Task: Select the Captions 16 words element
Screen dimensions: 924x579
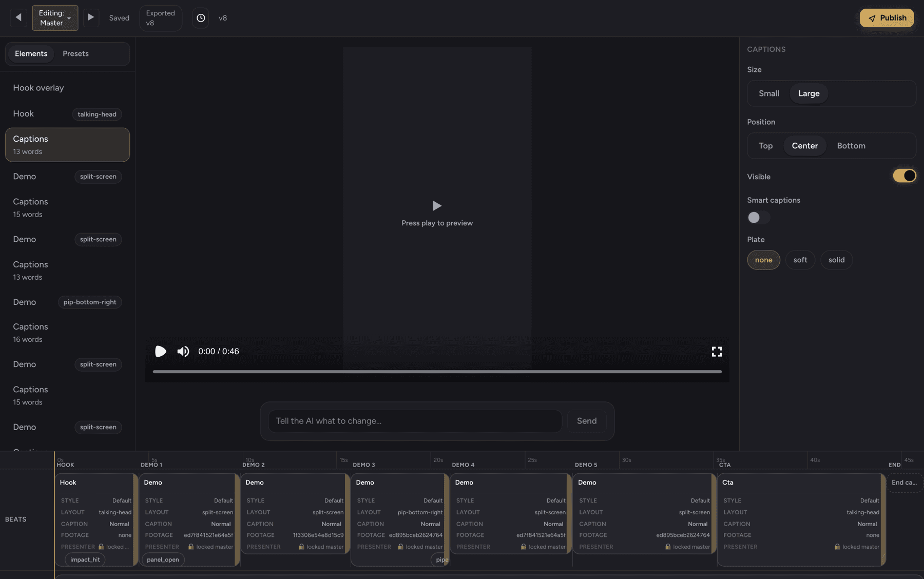Action: (67, 333)
